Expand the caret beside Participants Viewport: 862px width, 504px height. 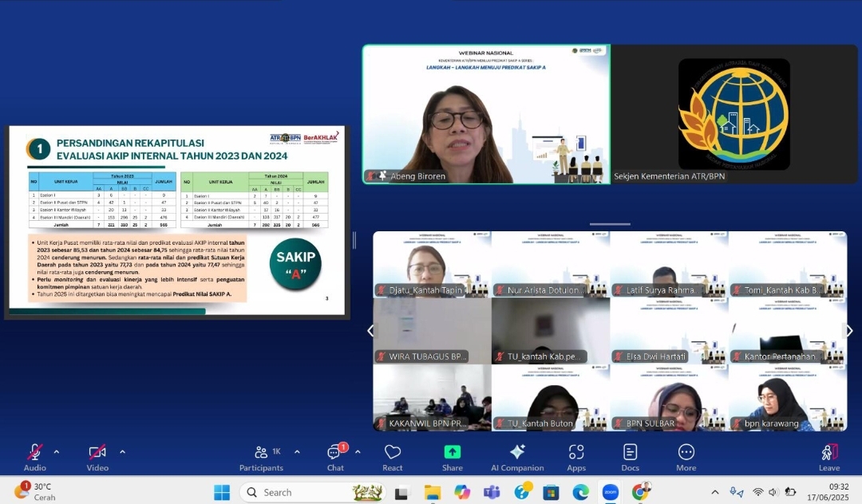click(x=297, y=451)
